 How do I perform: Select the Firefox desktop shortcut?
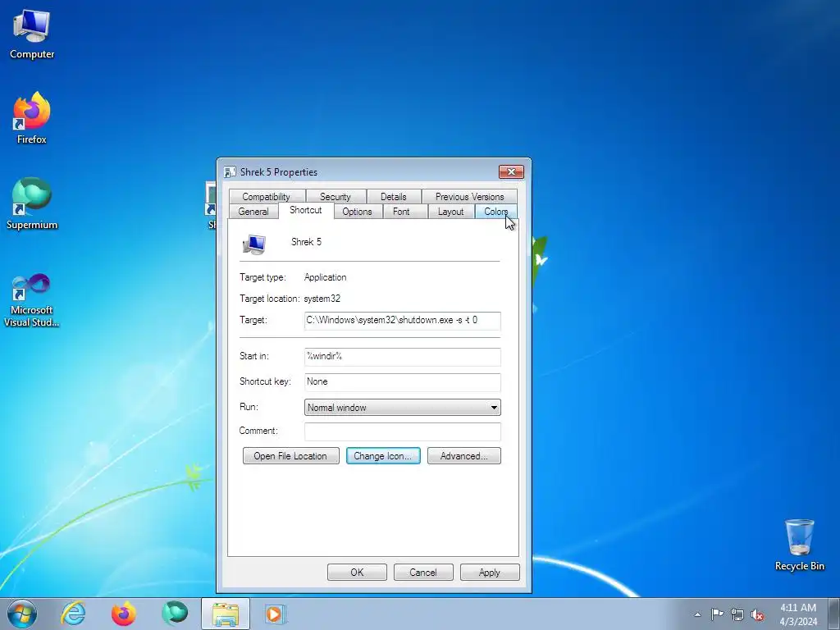click(x=32, y=118)
